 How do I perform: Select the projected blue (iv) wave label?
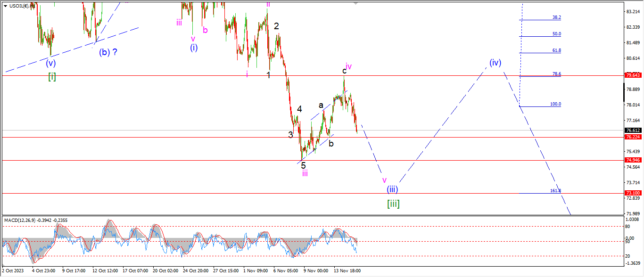coord(495,63)
